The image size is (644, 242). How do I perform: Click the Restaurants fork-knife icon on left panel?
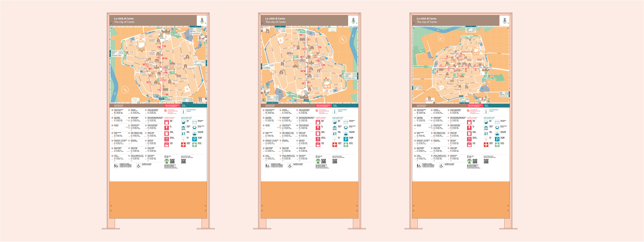pyautogui.click(x=167, y=139)
